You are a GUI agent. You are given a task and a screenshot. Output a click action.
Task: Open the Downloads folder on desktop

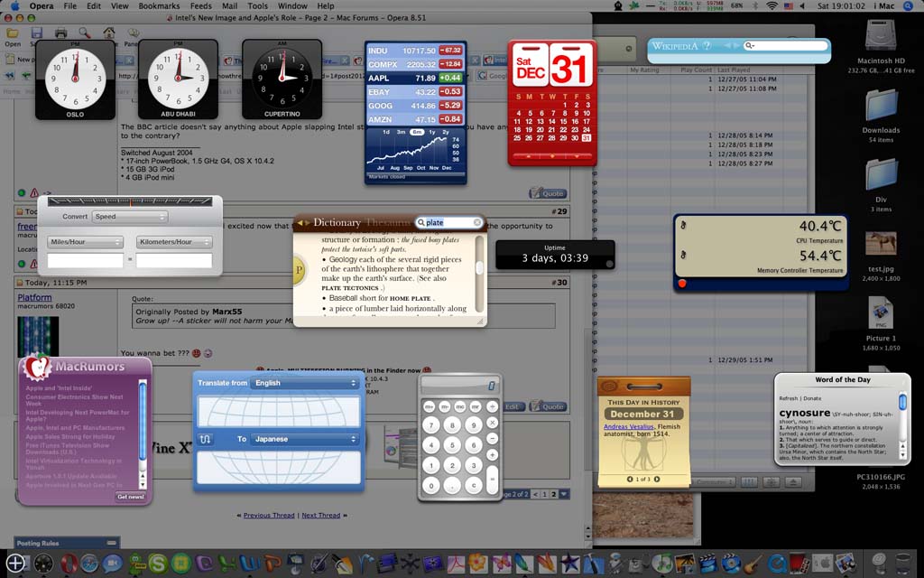881,107
